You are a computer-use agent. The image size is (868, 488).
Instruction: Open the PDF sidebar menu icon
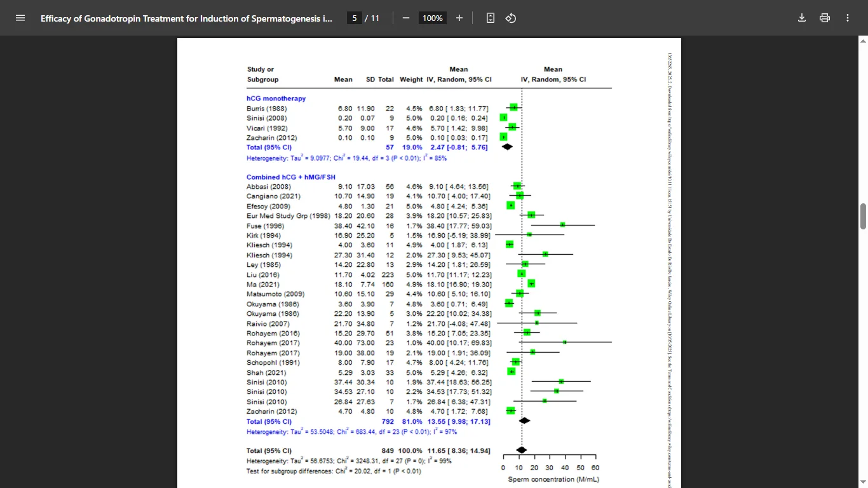[20, 18]
